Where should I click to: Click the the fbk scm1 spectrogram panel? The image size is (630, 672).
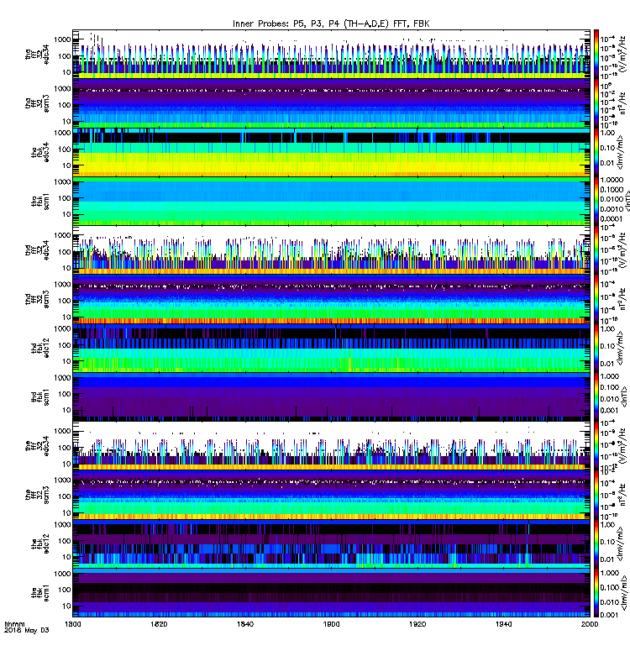pyautogui.click(x=331, y=592)
